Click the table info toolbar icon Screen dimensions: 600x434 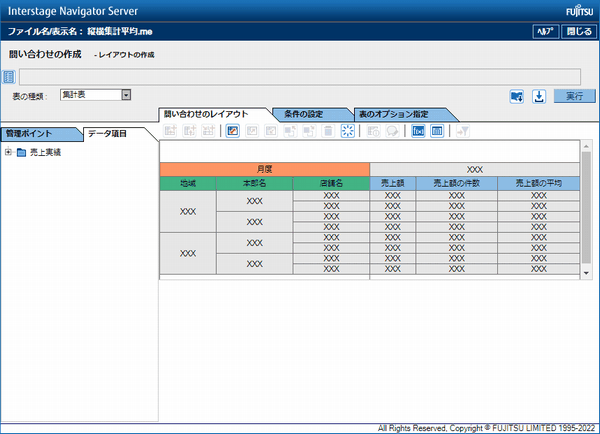coord(373,131)
